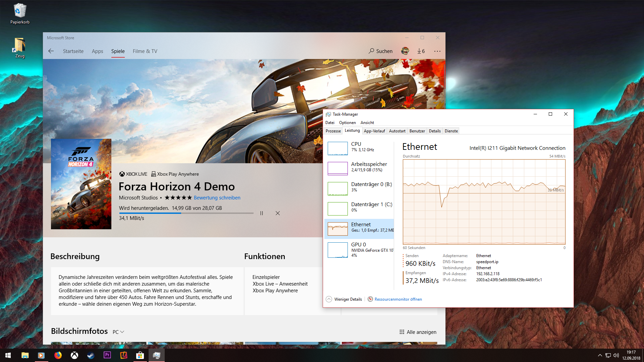Collapse with Weniger Details

point(344,299)
